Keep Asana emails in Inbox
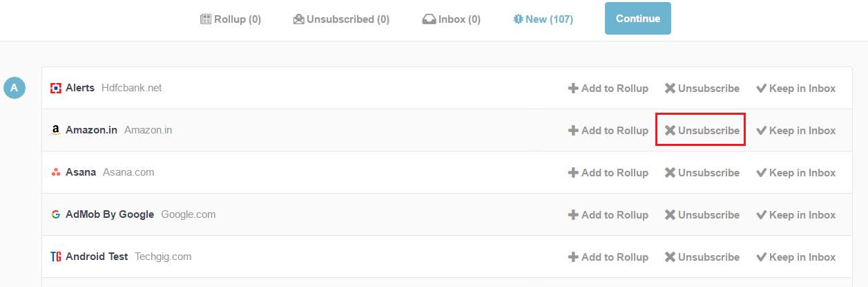868x287 pixels. tap(795, 172)
